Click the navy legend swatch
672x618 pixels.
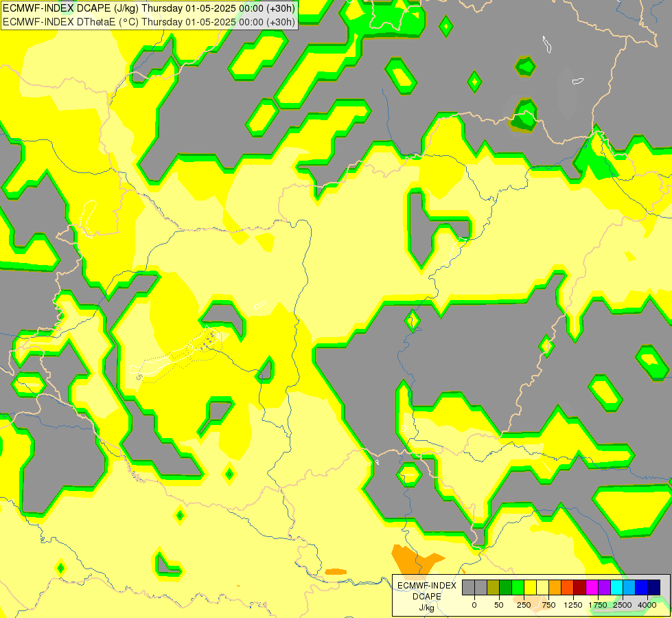654,587
